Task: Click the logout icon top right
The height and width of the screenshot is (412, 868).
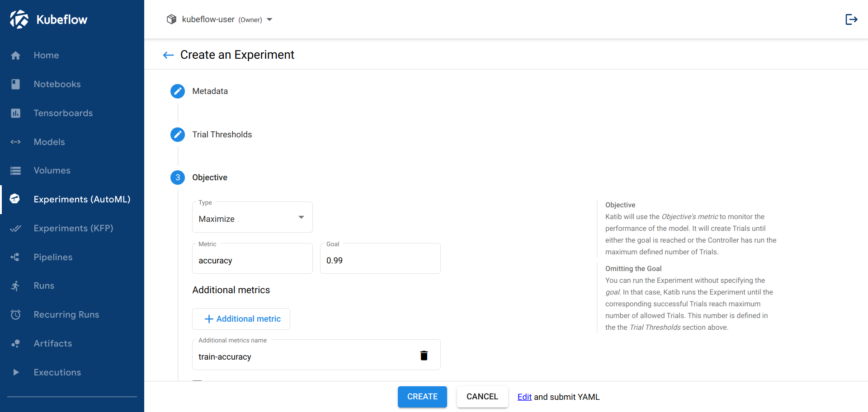Action: 851,19
